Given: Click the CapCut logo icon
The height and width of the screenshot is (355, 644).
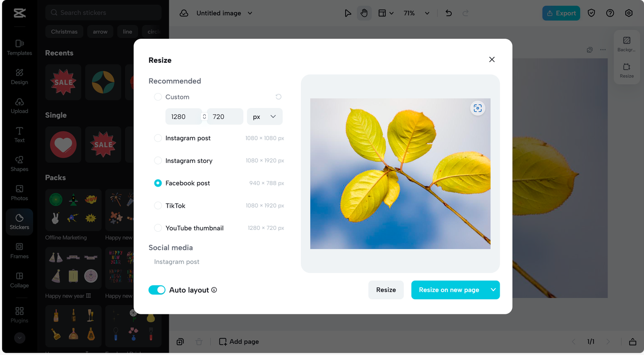Looking at the screenshot, I should [x=20, y=13].
